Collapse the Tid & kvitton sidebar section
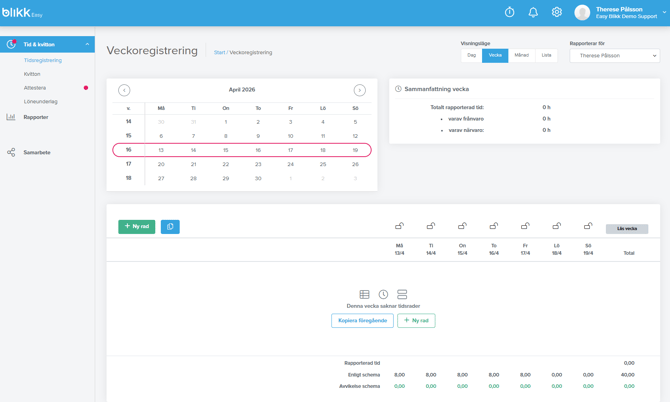 (x=87, y=44)
